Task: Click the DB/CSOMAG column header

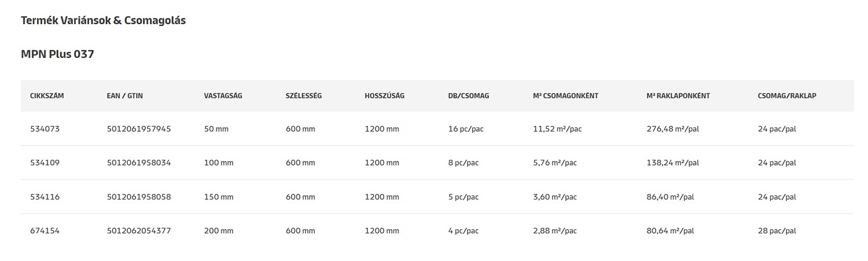Action: 468,96
